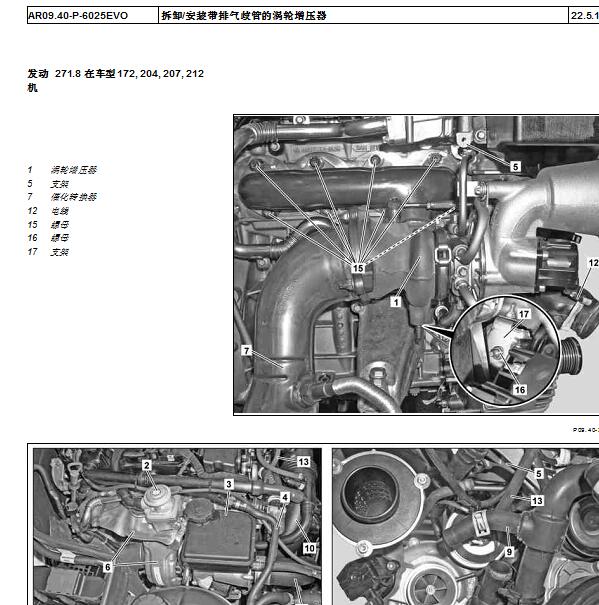Viewport: 599px width, 605px height.
Task: Click legend row 5 支架
Action: 48,184
